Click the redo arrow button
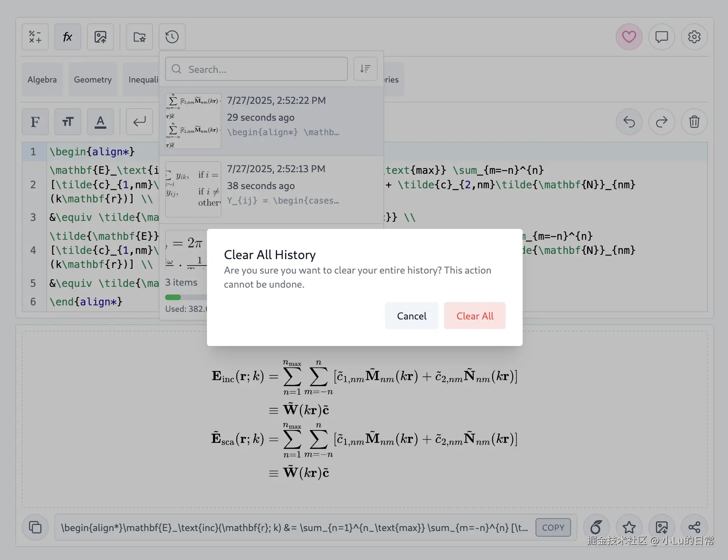The image size is (728, 560). [661, 121]
